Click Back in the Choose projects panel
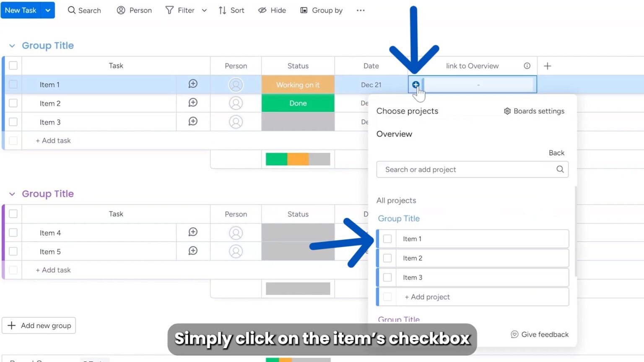The height and width of the screenshot is (362, 644). point(556,153)
